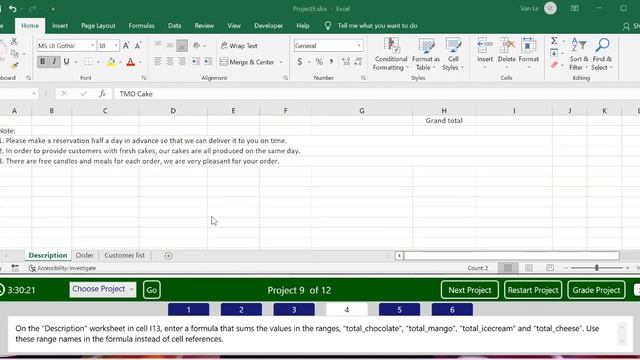Toggle Bold formatting
This screenshot has width=640, height=360.
click(x=42, y=62)
